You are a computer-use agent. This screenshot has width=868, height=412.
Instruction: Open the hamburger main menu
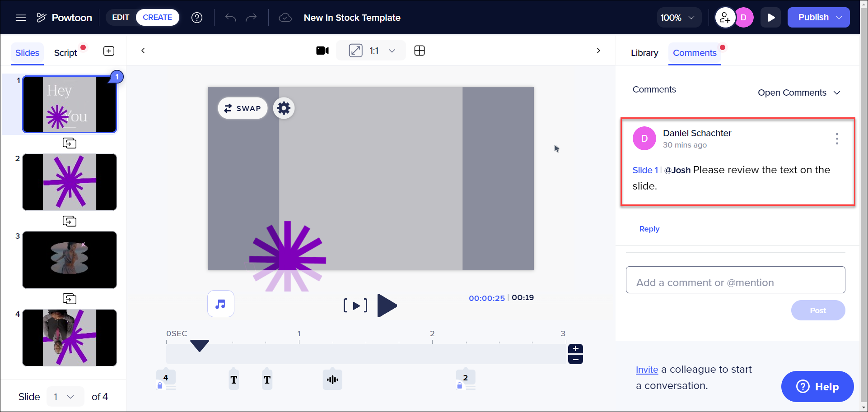pyautogui.click(x=21, y=18)
